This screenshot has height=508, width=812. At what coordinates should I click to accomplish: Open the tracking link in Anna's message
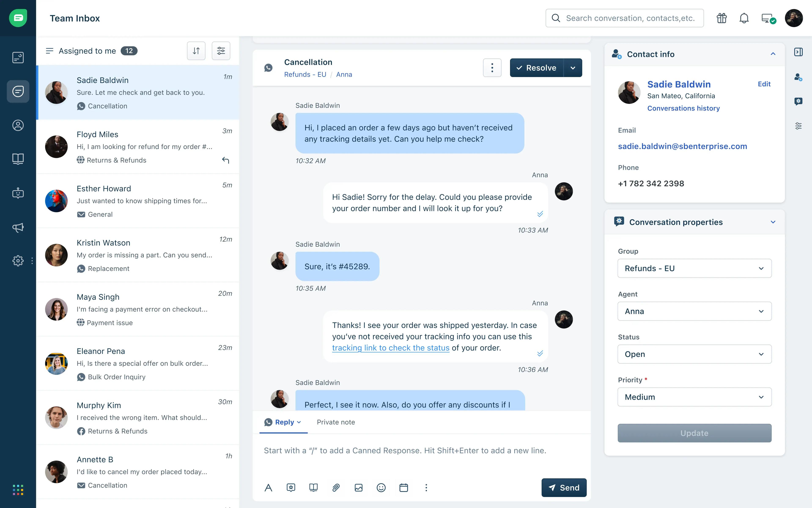(x=391, y=348)
